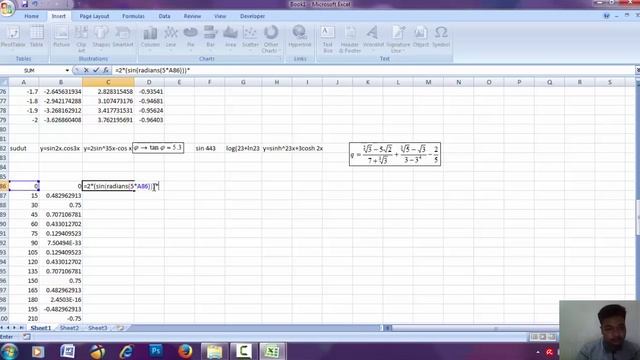640x360 pixels.
Task: Insert a Bar chart
Action: point(210,38)
